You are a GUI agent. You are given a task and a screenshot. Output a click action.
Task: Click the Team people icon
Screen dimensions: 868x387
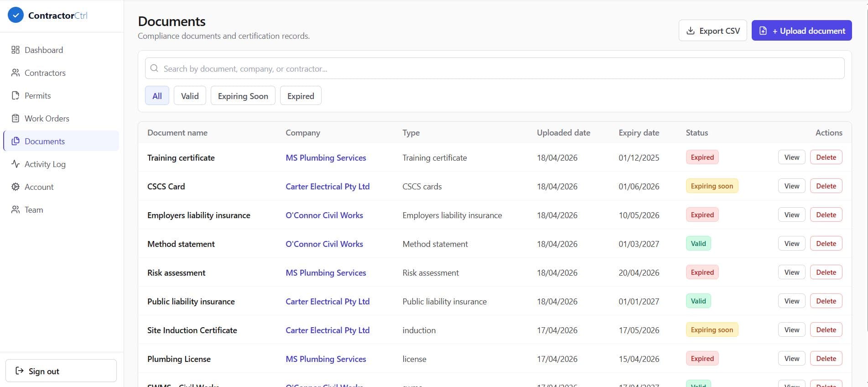coord(16,209)
